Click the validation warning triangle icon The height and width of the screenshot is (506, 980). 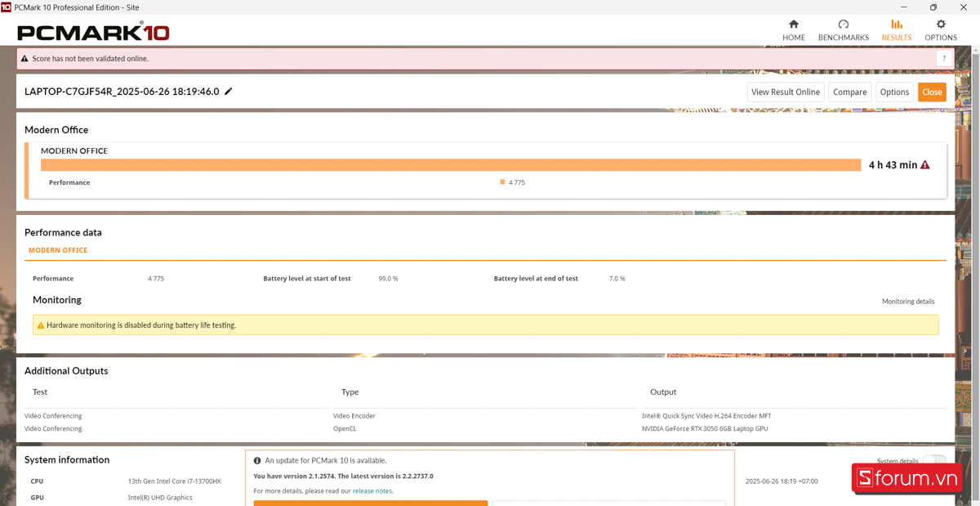pos(24,59)
